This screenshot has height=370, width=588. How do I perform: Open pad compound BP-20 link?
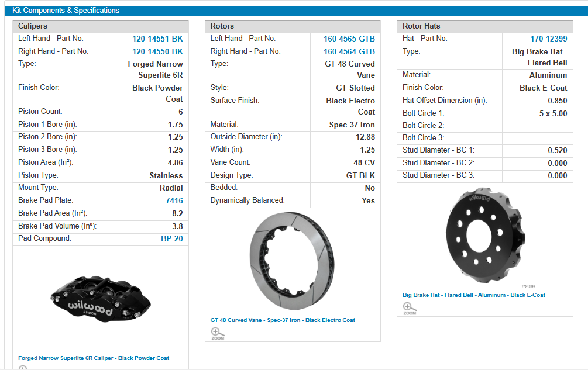coord(171,238)
